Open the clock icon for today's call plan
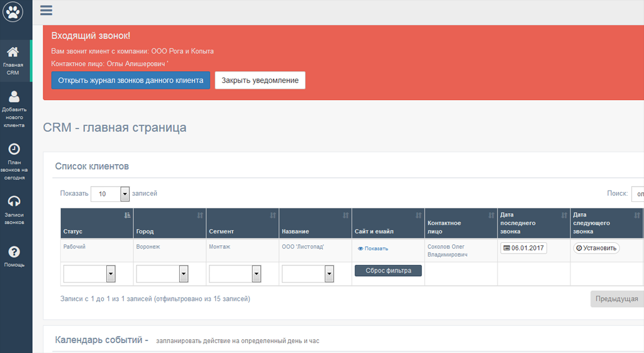 (14, 148)
